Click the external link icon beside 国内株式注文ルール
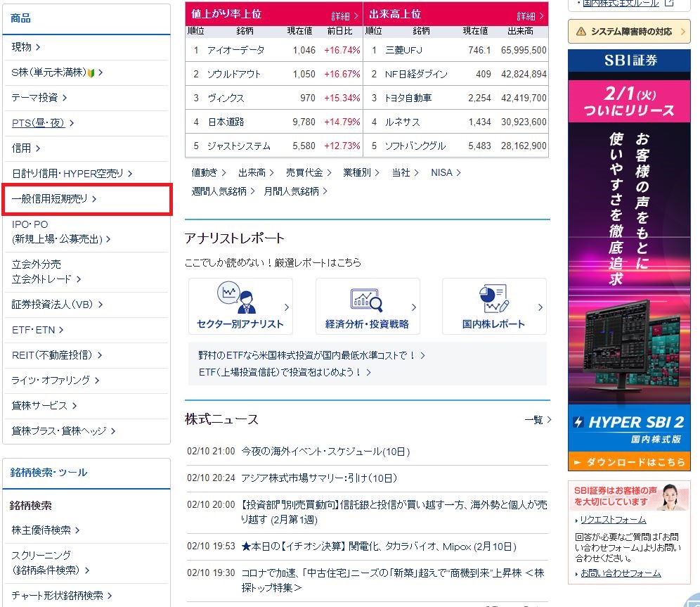Viewport: 700px width, 607px height. (669, 3)
